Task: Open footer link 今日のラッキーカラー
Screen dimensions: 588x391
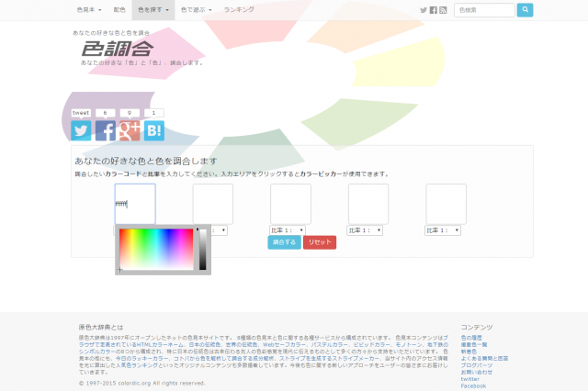Action: 142,358
